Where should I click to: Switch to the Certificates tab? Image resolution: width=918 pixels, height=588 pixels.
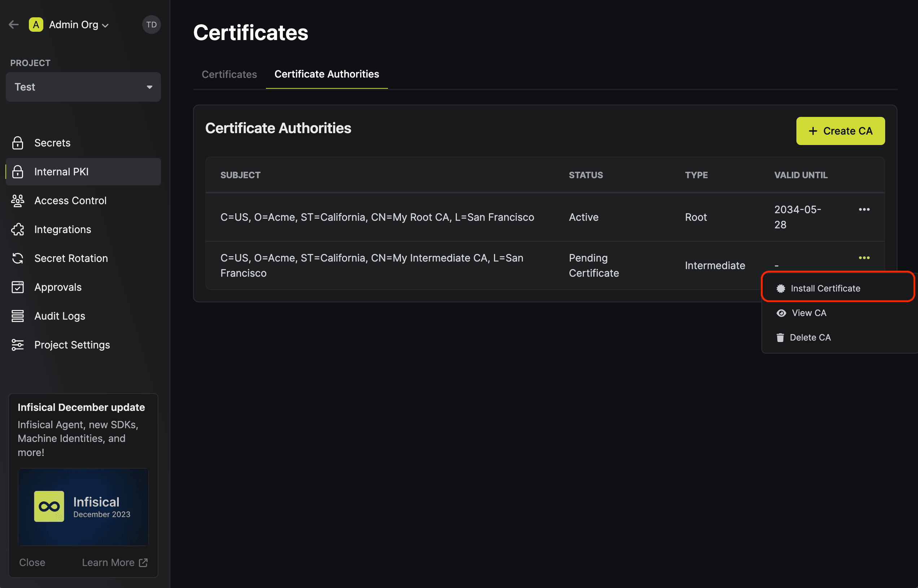pos(229,74)
